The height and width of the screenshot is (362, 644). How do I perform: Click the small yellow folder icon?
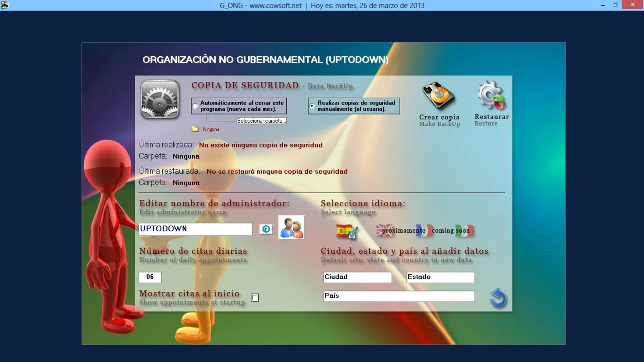click(195, 129)
